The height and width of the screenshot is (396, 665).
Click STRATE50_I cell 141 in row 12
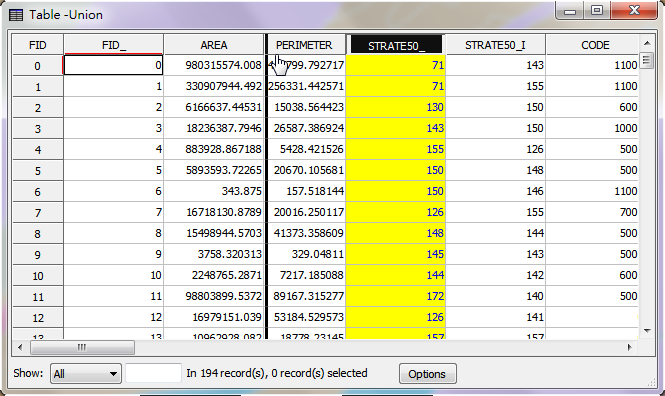tap(495, 317)
